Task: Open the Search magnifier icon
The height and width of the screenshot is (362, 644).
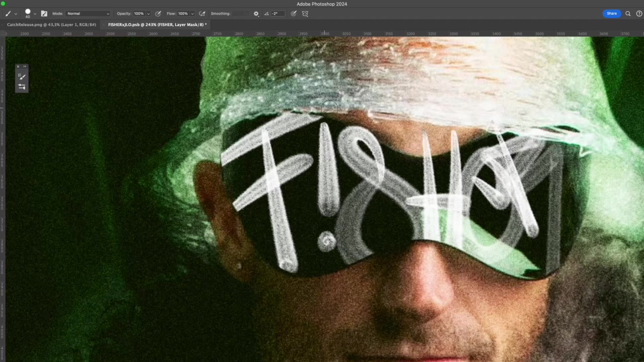Action: 628,14
